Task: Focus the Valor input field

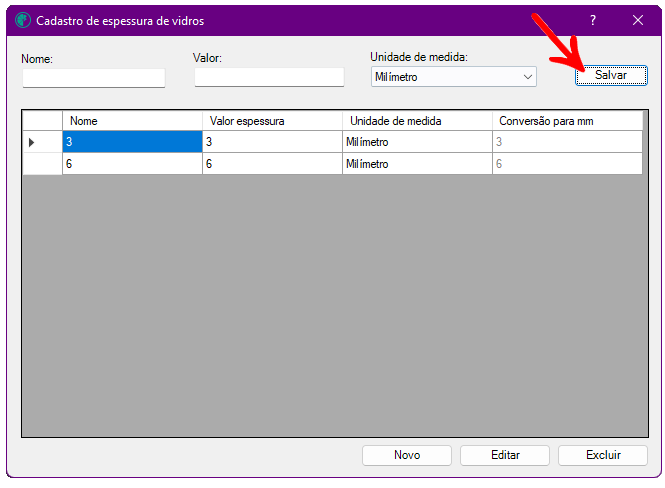Action: (x=269, y=77)
